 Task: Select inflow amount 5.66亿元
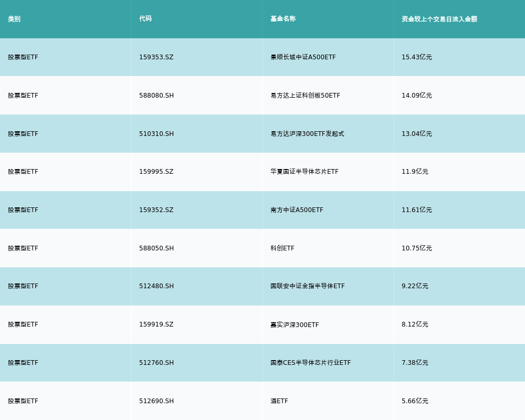(x=415, y=401)
